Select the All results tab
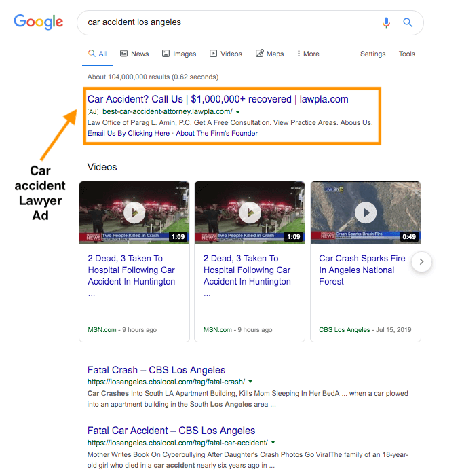Screen dimensions: 462x476 tap(98, 54)
